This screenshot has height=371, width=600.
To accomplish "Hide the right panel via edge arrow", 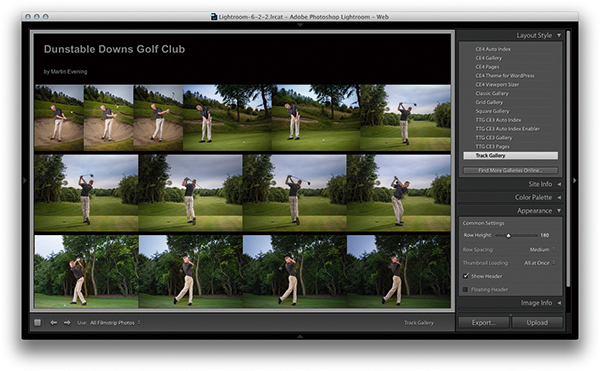I will click(x=574, y=180).
